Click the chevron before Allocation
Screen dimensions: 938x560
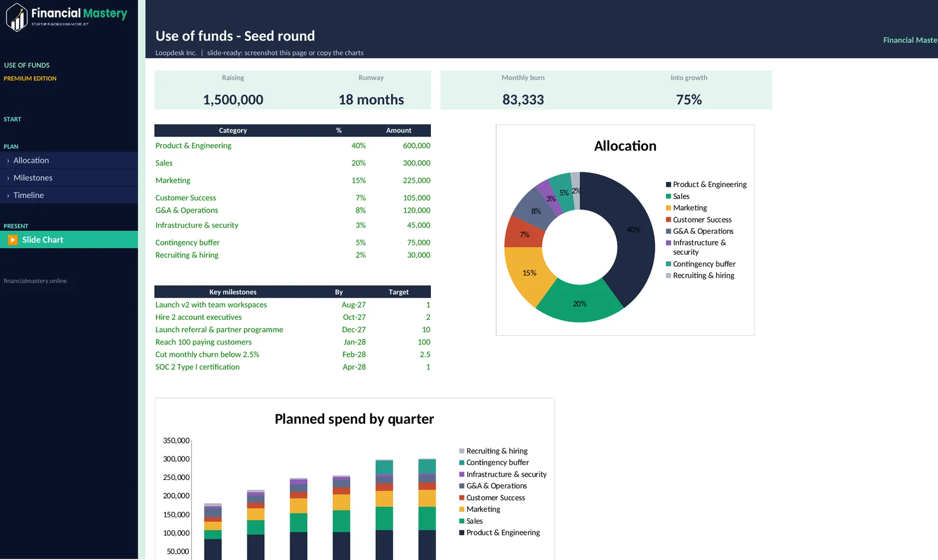[8, 161]
